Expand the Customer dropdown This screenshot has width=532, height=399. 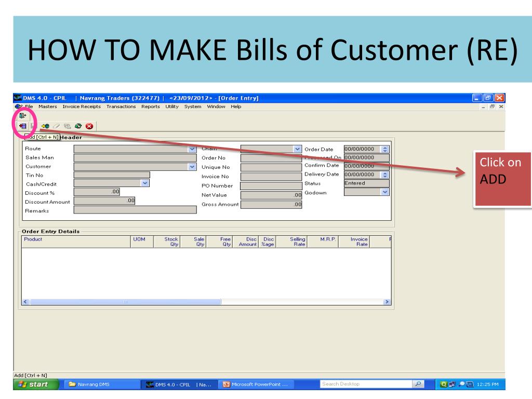(x=192, y=167)
